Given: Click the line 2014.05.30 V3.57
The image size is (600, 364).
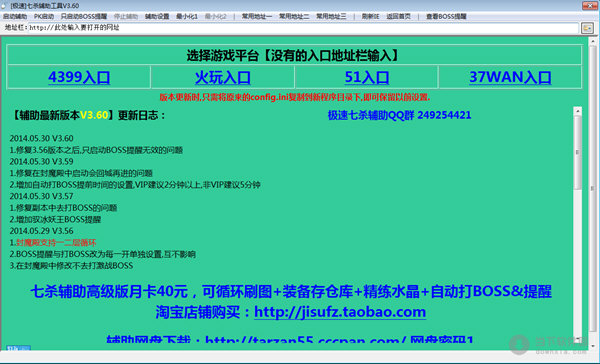Looking at the screenshot, I should coord(41,196).
